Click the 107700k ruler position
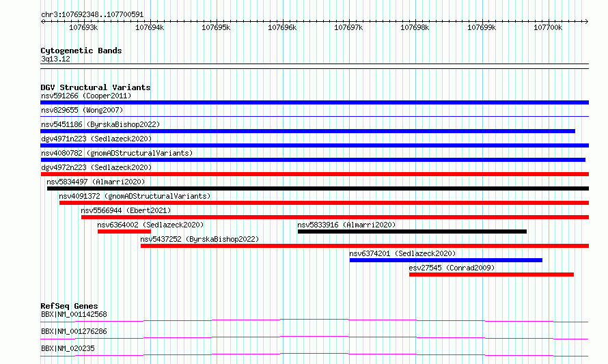608x364 pixels. click(x=548, y=27)
